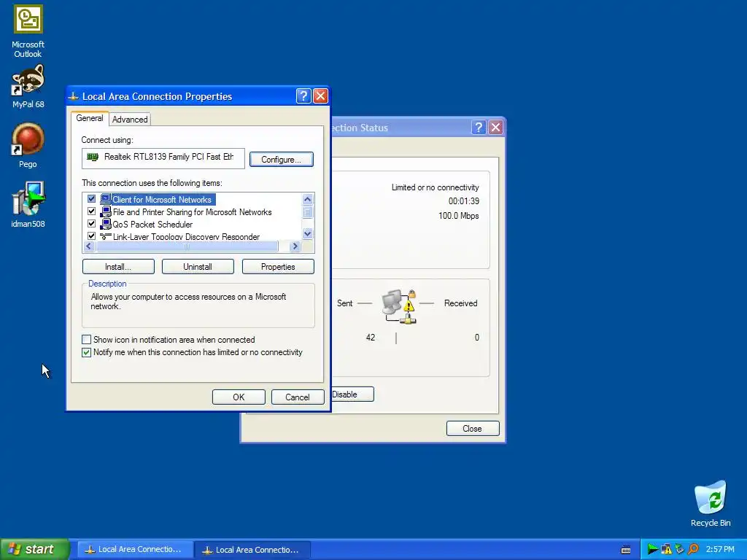Click the horizontal scrollbar thumb in items list

pyautogui.click(x=187, y=246)
